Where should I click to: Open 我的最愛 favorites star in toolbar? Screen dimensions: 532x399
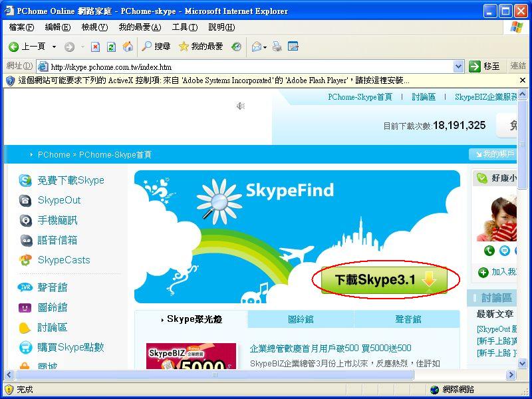click(201, 47)
